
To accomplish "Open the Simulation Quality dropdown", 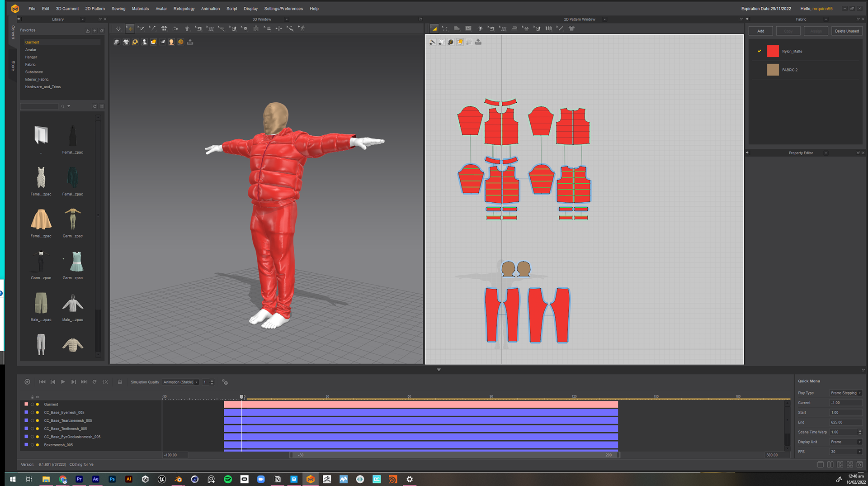I will (180, 382).
